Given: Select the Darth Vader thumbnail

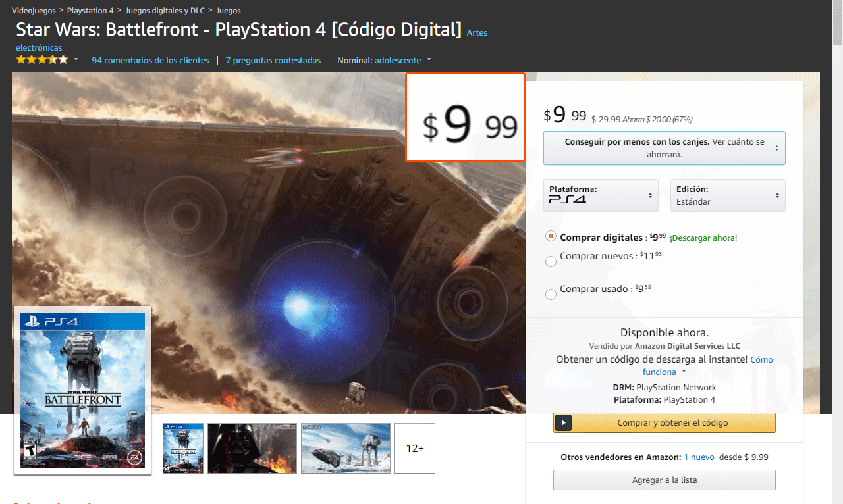Looking at the screenshot, I should coord(252,448).
